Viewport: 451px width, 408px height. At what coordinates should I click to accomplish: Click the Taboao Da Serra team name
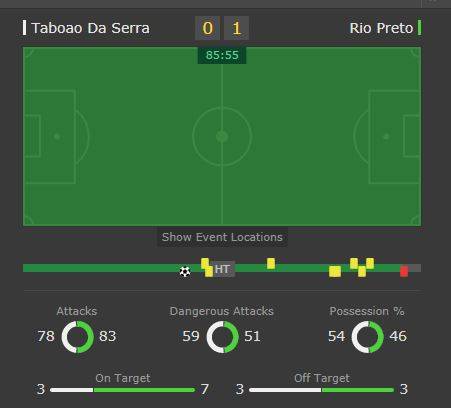90,28
